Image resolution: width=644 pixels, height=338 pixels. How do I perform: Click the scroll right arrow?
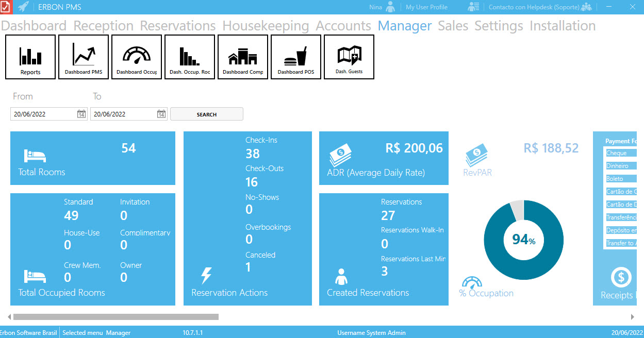tap(633, 317)
